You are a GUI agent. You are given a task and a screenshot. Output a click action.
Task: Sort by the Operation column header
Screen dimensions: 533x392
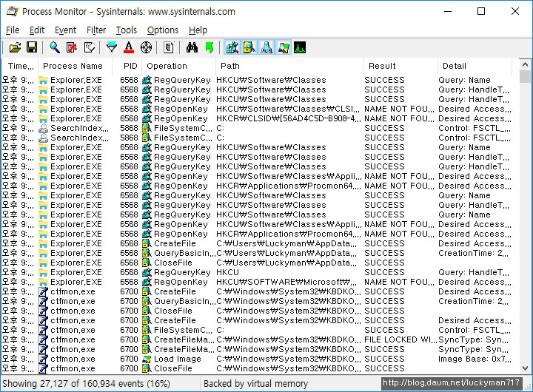pyautogui.click(x=179, y=66)
